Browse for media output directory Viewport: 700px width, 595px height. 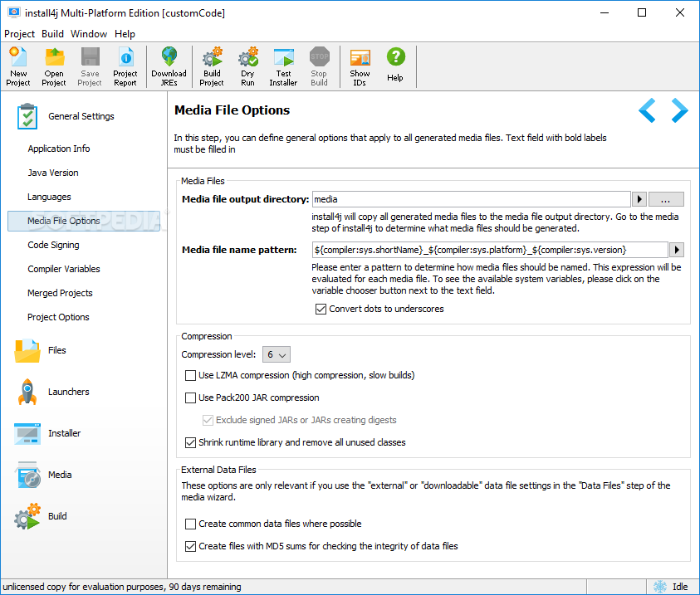click(x=666, y=199)
